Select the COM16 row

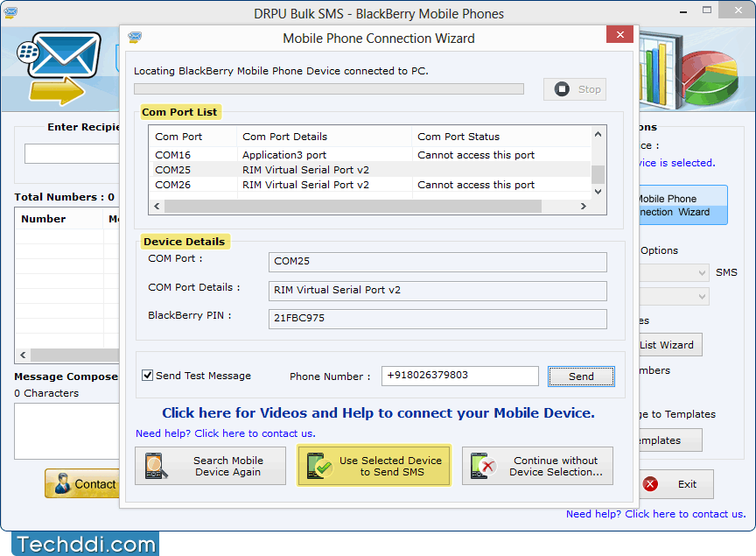click(x=370, y=155)
